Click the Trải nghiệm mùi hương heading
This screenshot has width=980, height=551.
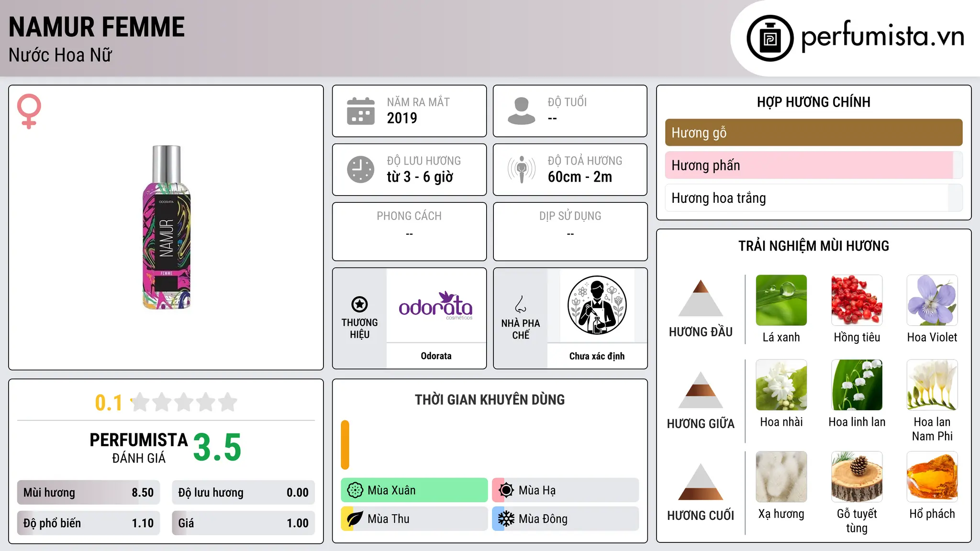[x=813, y=246]
